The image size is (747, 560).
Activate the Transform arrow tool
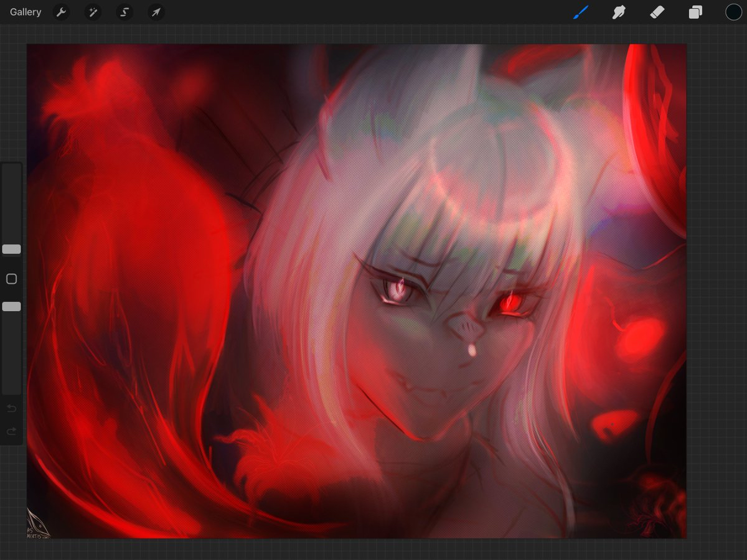(x=156, y=12)
